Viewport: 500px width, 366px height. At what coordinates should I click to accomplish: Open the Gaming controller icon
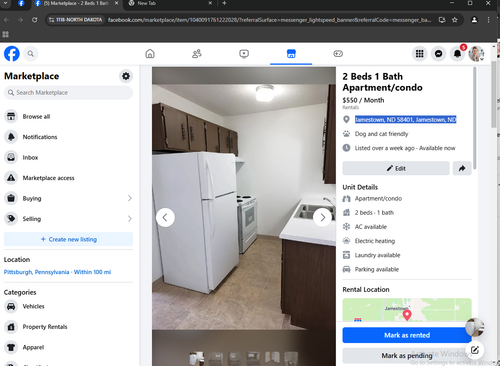338,54
